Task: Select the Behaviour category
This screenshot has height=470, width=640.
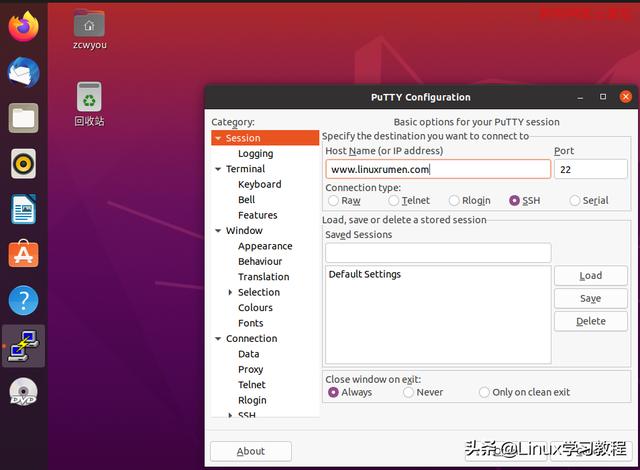Action: click(x=260, y=262)
